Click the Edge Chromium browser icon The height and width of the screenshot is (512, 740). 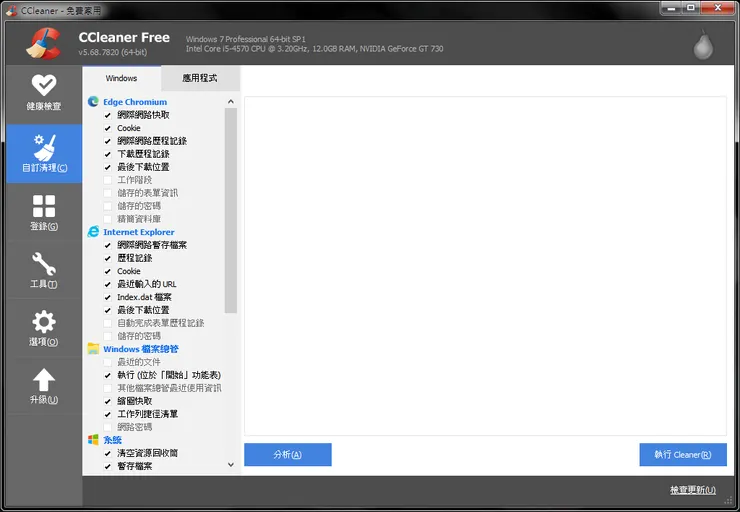point(93,101)
